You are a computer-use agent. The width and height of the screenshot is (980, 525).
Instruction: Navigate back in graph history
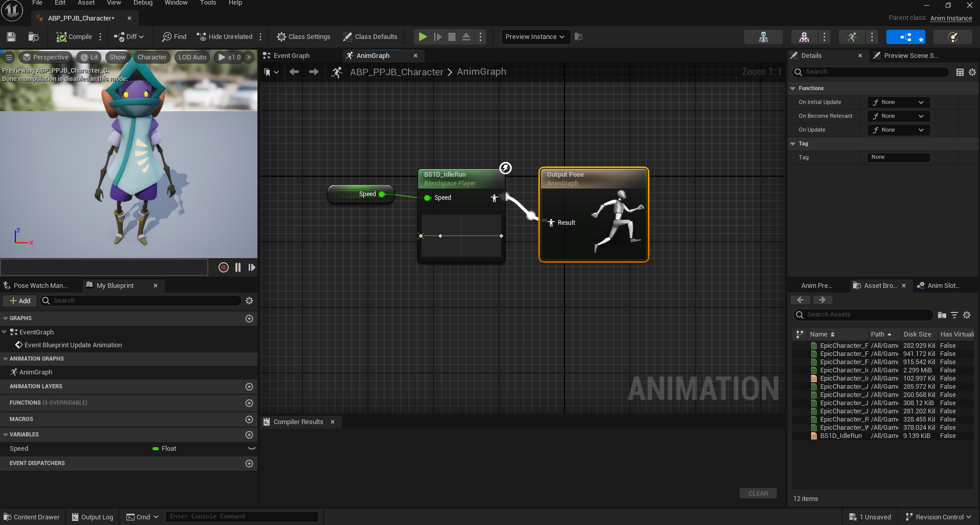(294, 72)
